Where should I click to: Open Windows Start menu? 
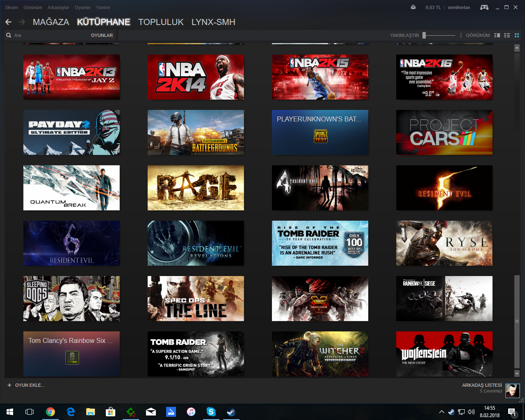point(10,412)
